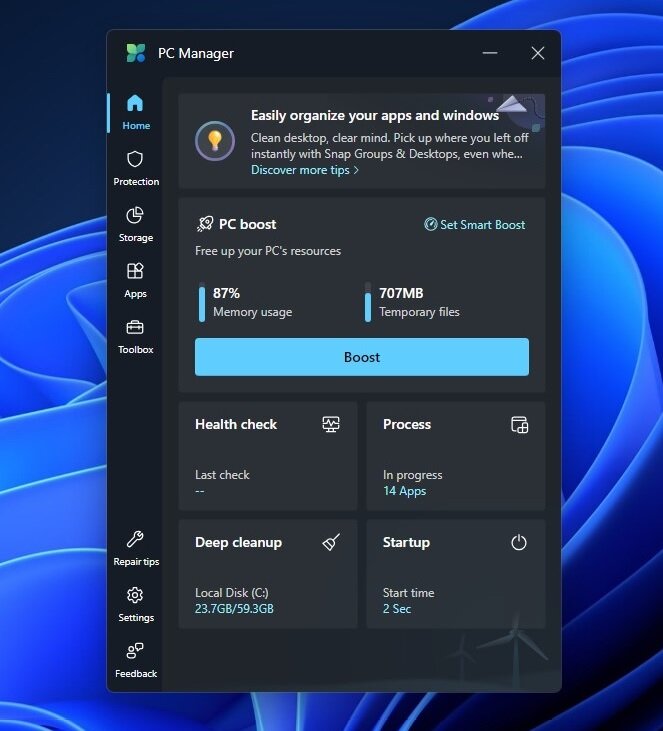Click the tip title about organizing apps
This screenshot has height=731, width=663.
tap(375, 115)
